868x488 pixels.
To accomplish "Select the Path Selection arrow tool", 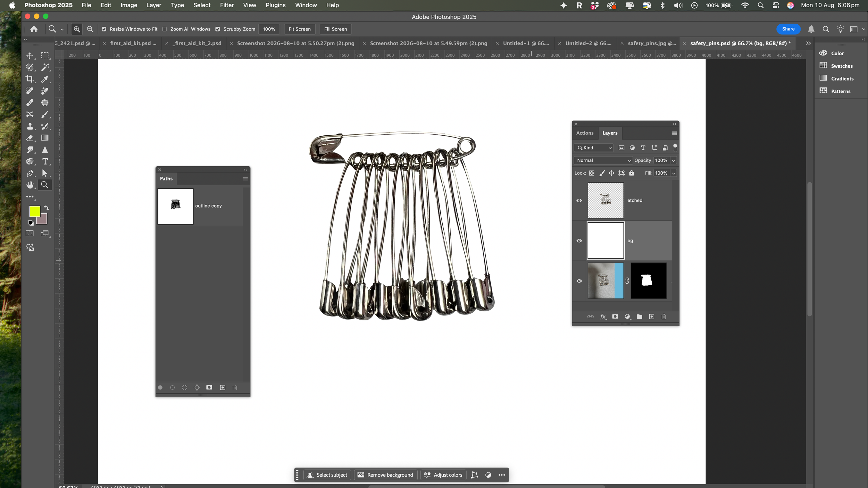I will 45,173.
